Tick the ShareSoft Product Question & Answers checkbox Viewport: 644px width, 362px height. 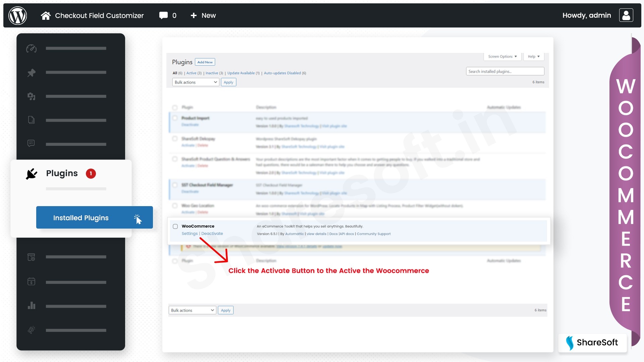[175, 159]
